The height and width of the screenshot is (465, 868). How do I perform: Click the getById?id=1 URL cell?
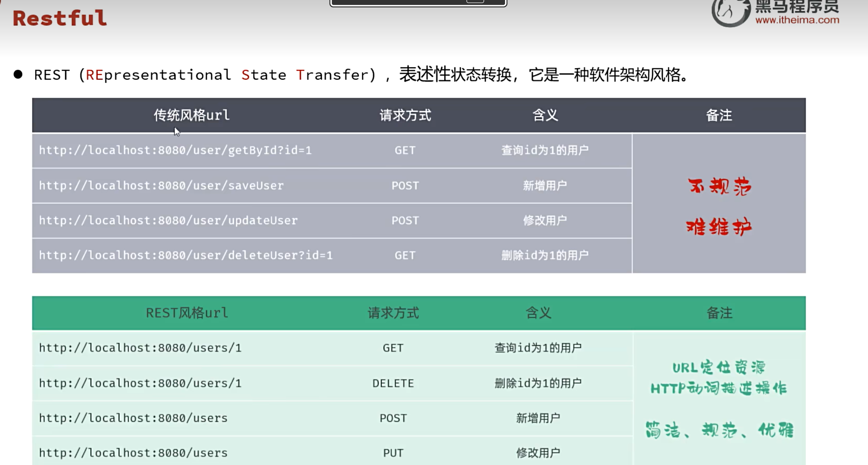coord(175,150)
